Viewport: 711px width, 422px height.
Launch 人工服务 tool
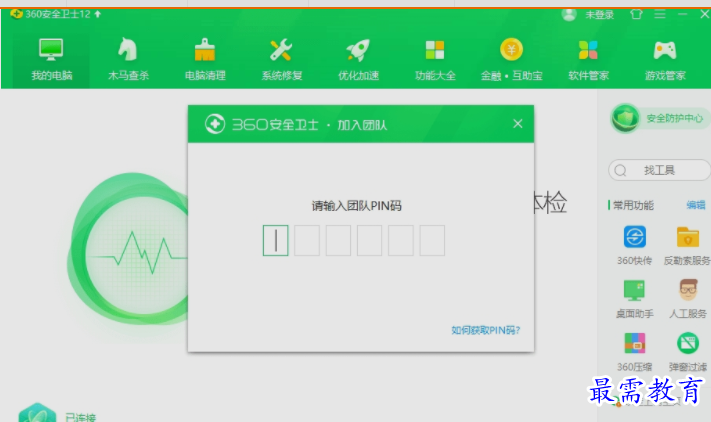(687, 299)
